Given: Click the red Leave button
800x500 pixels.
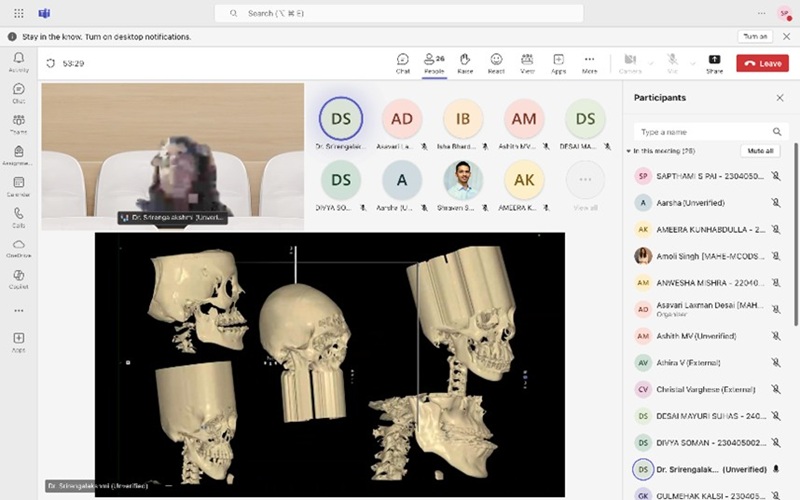Looking at the screenshot, I should [762, 63].
